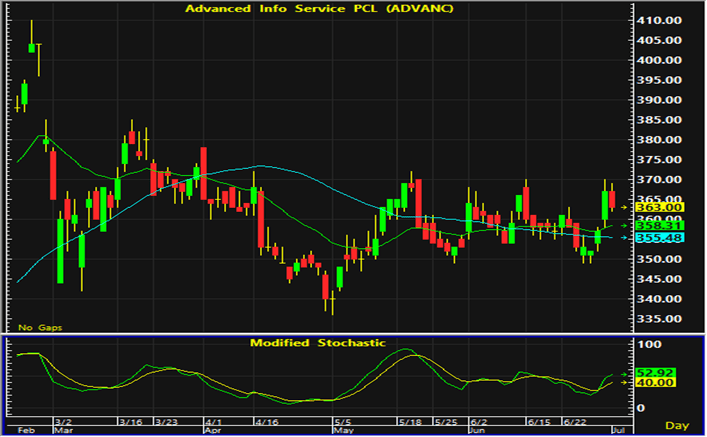Click the 3/16 date marker
The height and width of the screenshot is (437, 707).
(x=131, y=422)
